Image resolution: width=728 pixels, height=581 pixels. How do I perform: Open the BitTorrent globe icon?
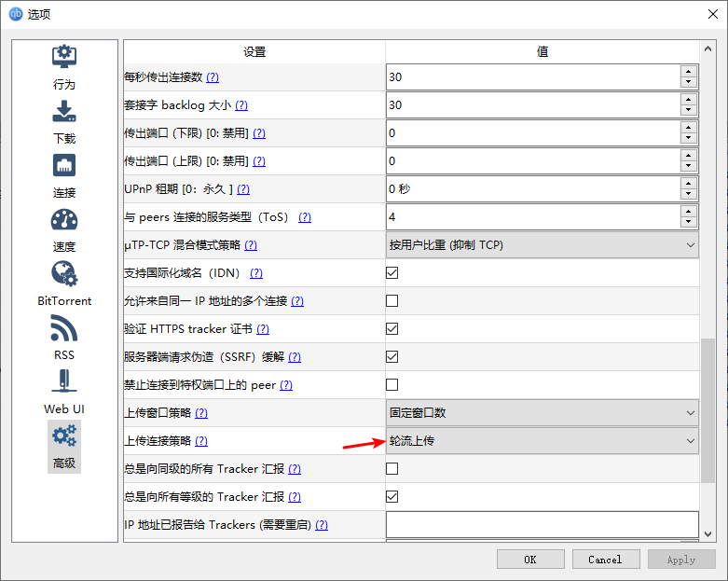(x=64, y=274)
